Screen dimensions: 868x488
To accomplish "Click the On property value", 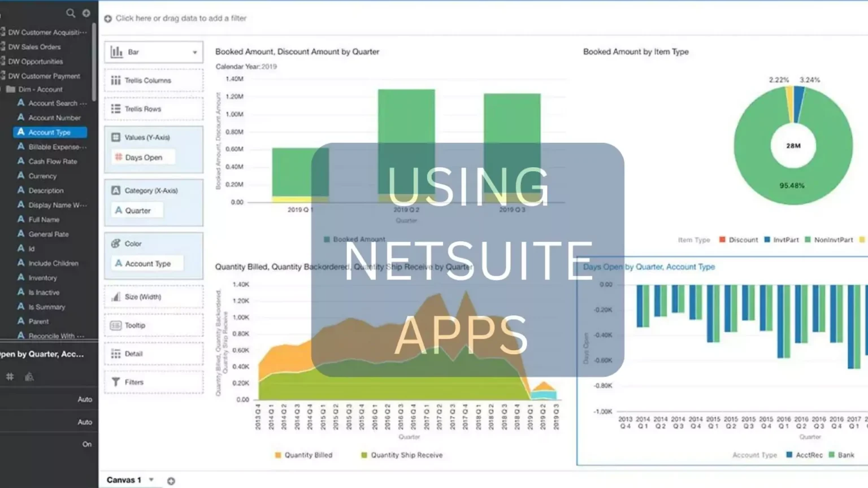I will [87, 444].
